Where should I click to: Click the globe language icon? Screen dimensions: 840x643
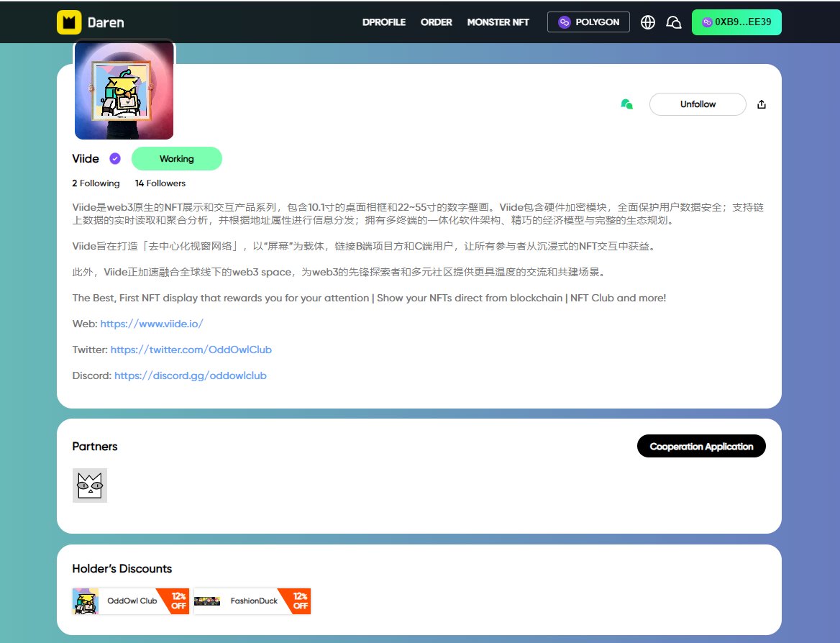click(648, 22)
